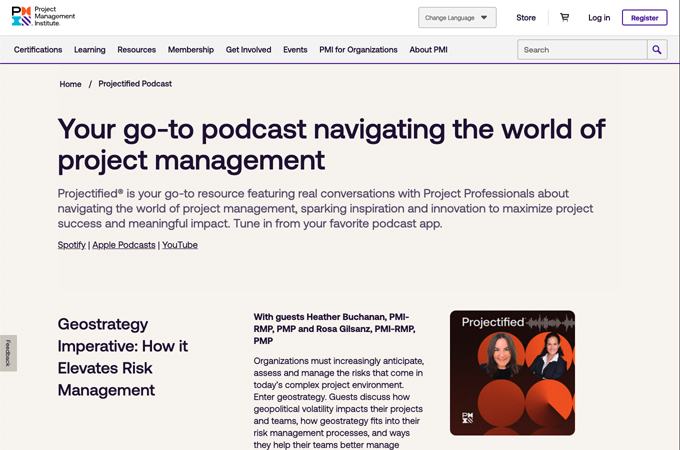680x450 pixels.
Task: Open the Learning menu
Action: (90, 50)
